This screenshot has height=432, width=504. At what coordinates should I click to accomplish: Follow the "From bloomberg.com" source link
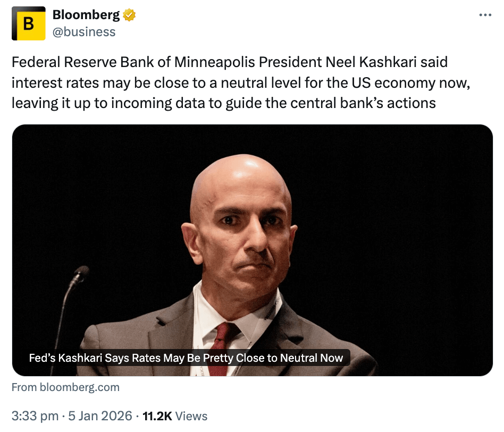coord(65,387)
